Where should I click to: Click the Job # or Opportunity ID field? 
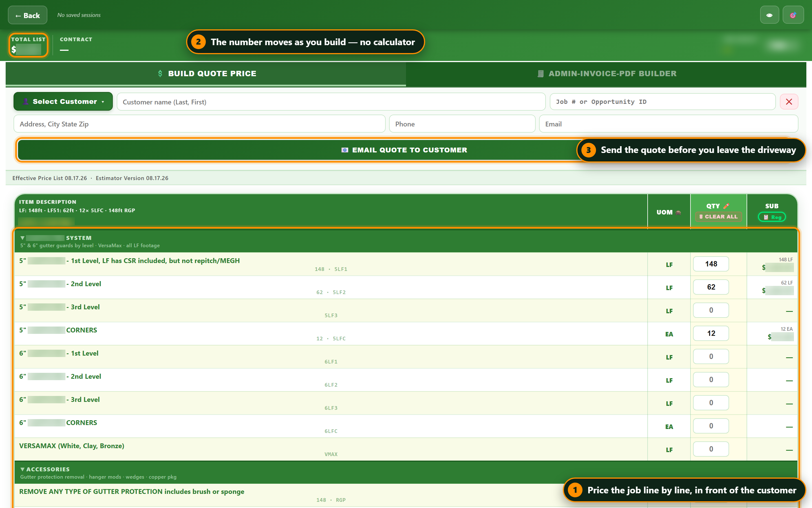(x=663, y=102)
